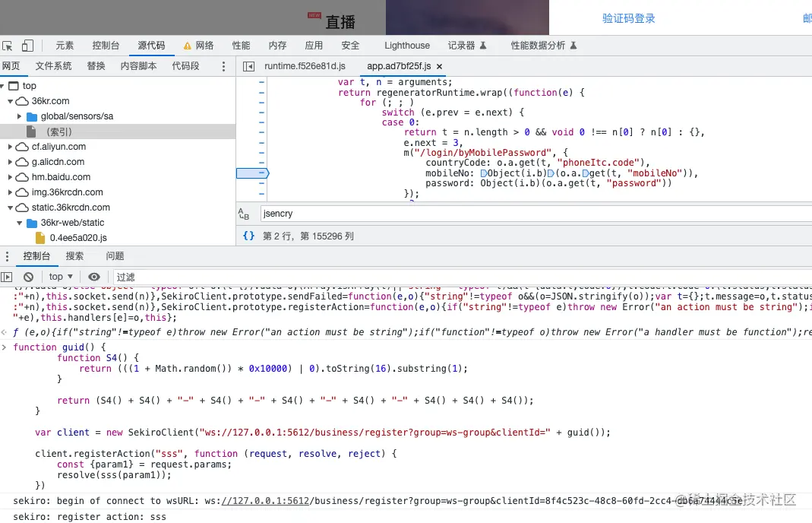Open the sources navigator more-options menu
812x523 pixels.
pyautogui.click(x=223, y=66)
